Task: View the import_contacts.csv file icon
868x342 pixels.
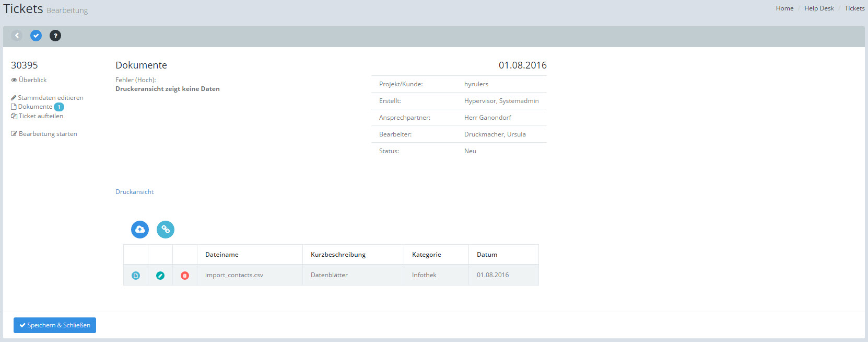Action: click(136, 276)
